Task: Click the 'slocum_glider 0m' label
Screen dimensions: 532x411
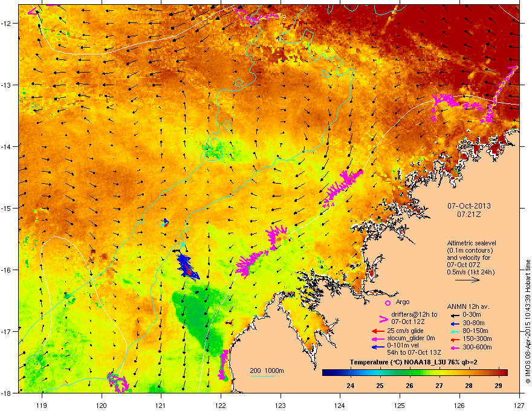Action: pyautogui.click(x=411, y=338)
